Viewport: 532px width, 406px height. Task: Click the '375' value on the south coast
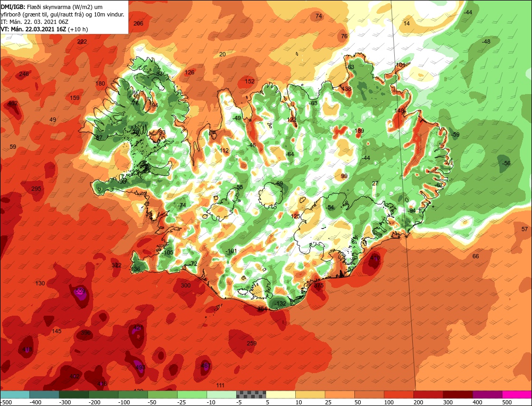(319, 285)
